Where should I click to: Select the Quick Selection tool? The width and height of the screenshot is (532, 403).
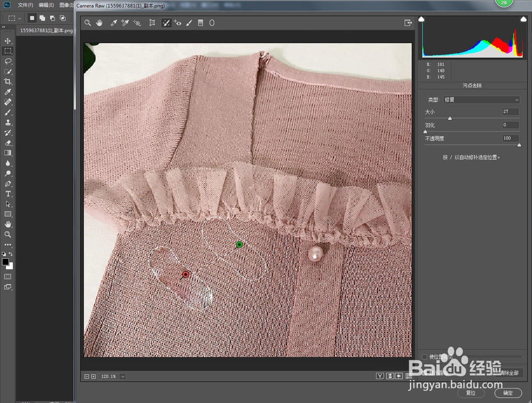8,71
